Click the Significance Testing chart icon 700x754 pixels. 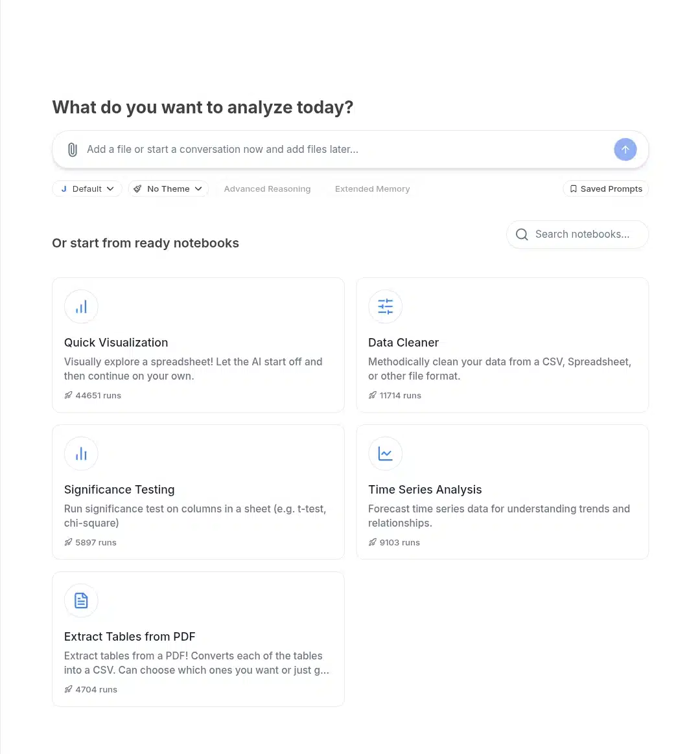[81, 454]
